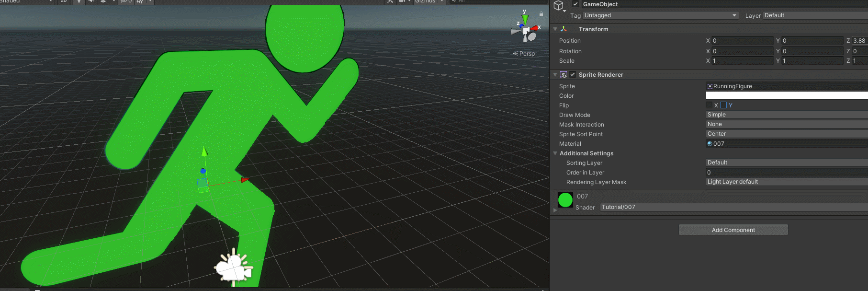868x291 pixels.
Task: Click the Position Y field
Action: coord(812,41)
